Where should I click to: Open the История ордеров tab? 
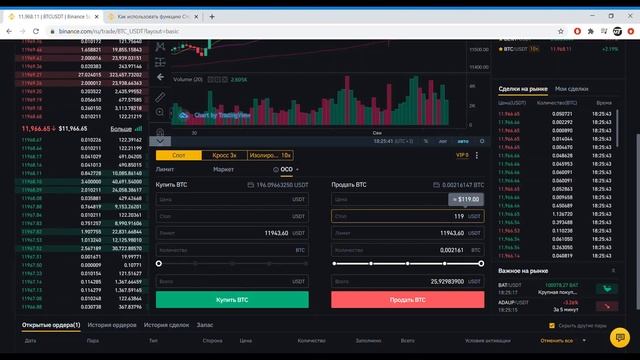click(112, 325)
